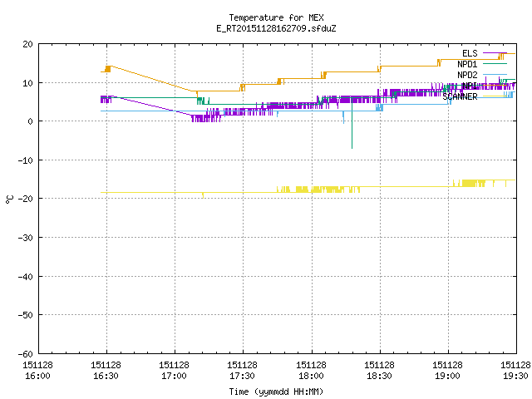Click the purple ELS legend line sample
Image resolution: width=532 pixels, height=399 pixels.
click(x=495, y=53)
